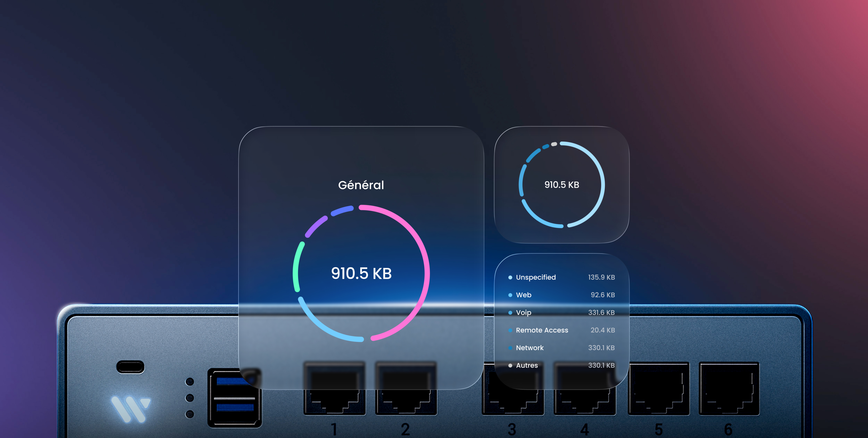The width and height of the screenshot is (868, 438).
Task: Click Ethernet port number 5
Action: point(659,389)
